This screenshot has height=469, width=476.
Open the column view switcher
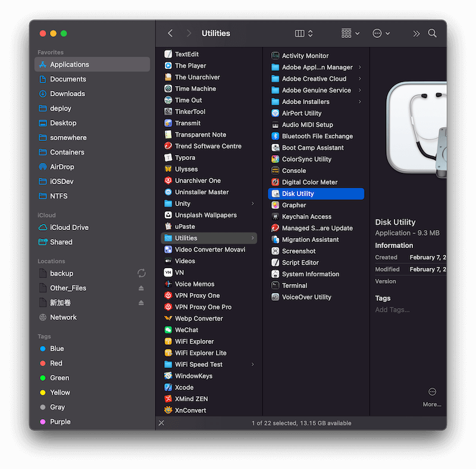pyautogui.click(x=304, y=33)
